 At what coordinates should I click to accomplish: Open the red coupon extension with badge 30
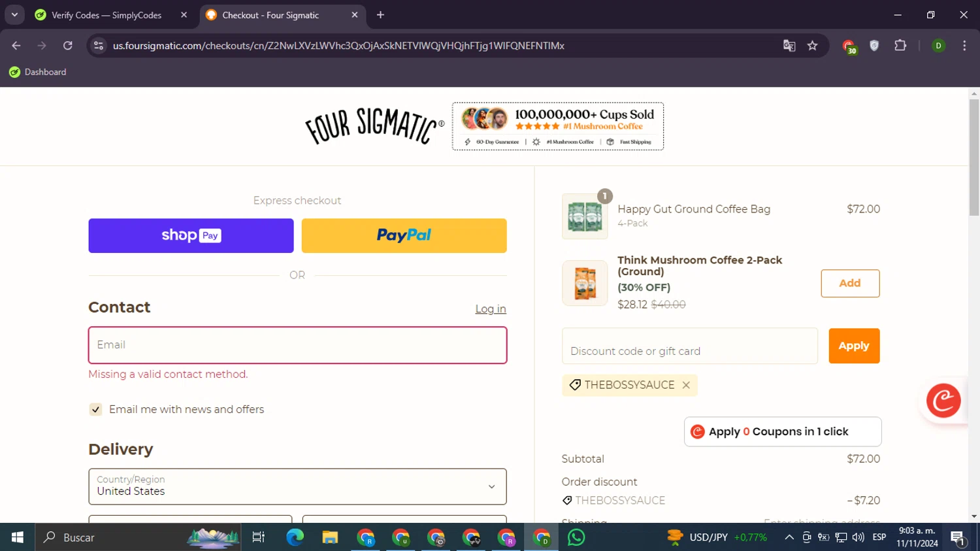[849, 46]
